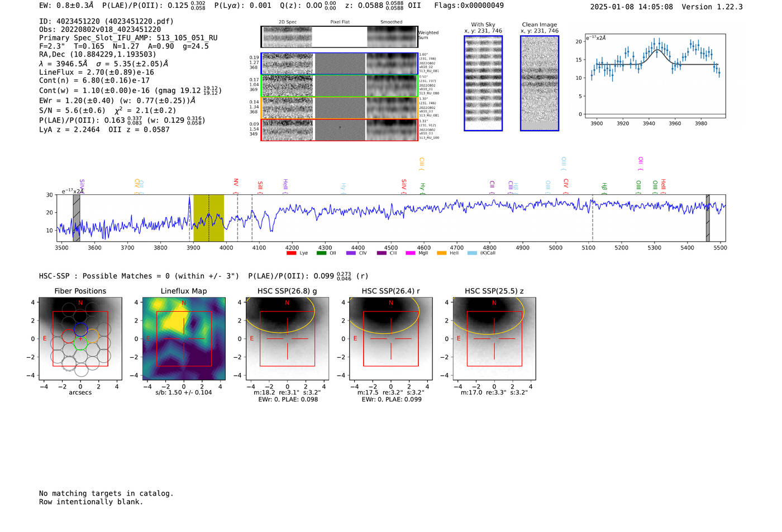782x532 pixels.
Task: Open the red-bordered fiber's Smoothed panel
Action: [392, 130]
